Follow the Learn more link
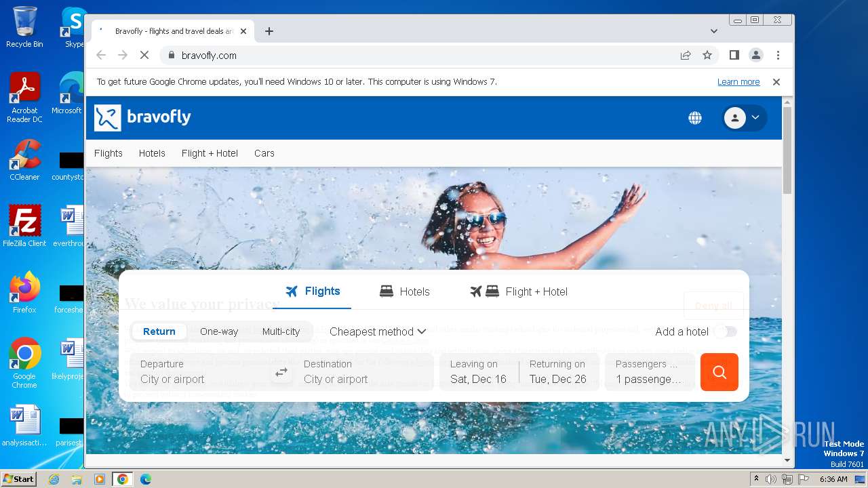 tap(738, 82)
